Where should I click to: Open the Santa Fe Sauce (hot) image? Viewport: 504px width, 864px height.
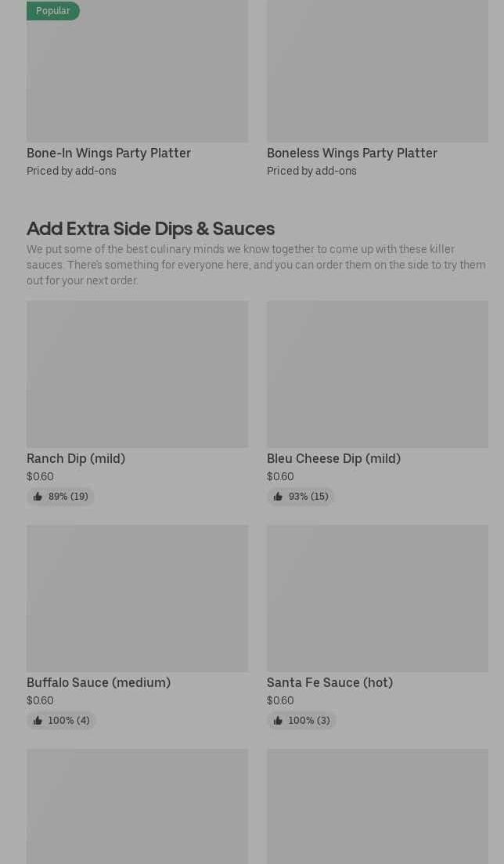pos(377,598)
